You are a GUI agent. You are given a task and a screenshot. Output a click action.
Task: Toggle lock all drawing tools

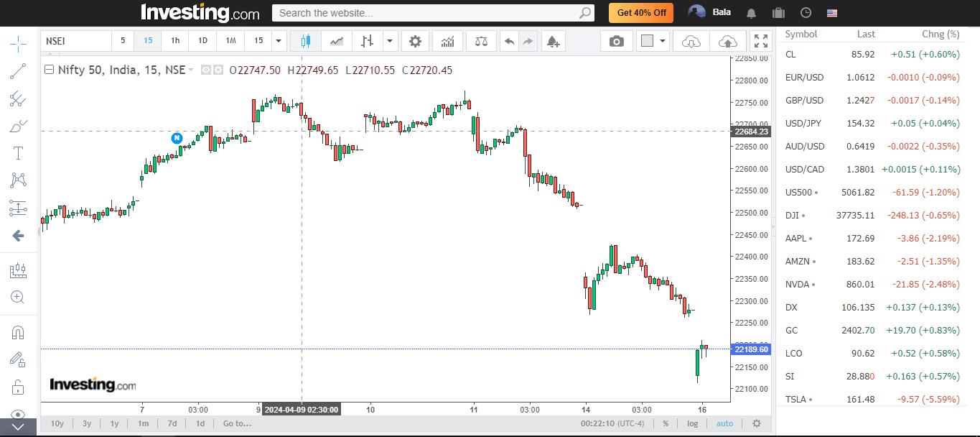point(18,387)
